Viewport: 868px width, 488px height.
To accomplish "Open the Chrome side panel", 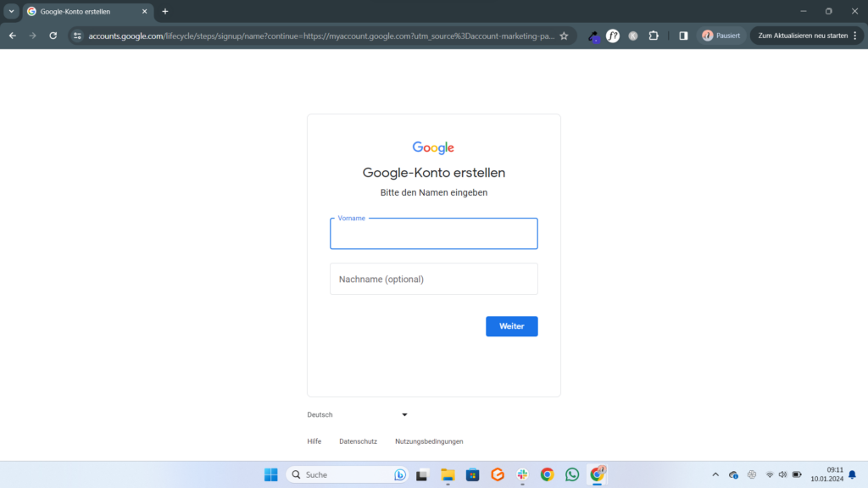I will click(x=683, y=36).
